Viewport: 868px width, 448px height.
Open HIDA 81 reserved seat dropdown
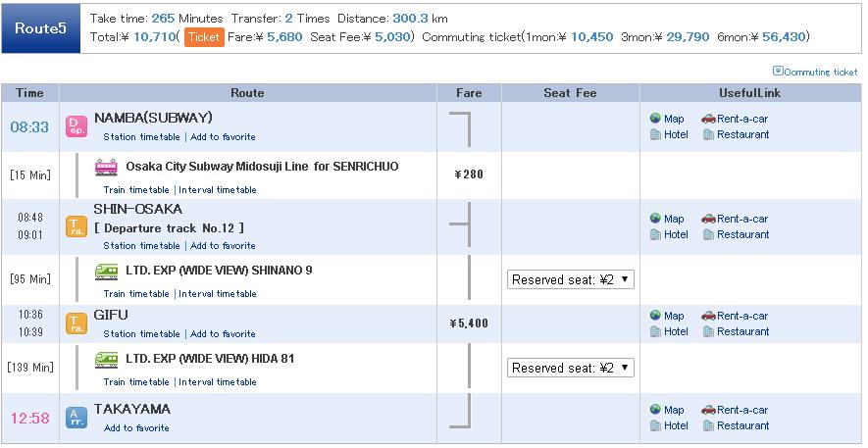click(571, 368)
